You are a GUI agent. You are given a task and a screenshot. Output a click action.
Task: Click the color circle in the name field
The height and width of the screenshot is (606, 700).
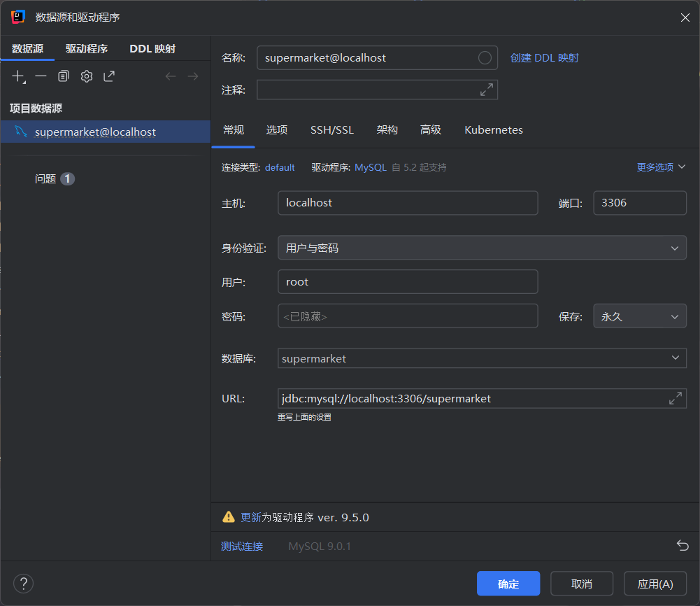pyautogui.click(x=485, y=57)
